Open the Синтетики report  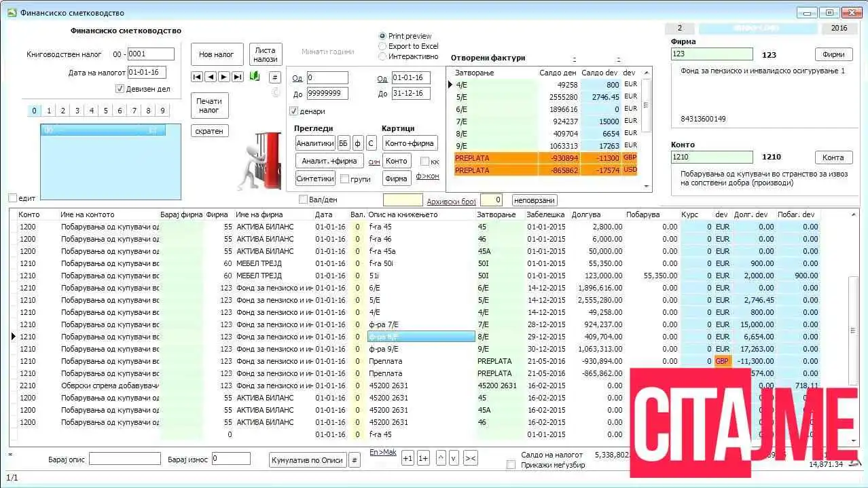tap(315, 179)
